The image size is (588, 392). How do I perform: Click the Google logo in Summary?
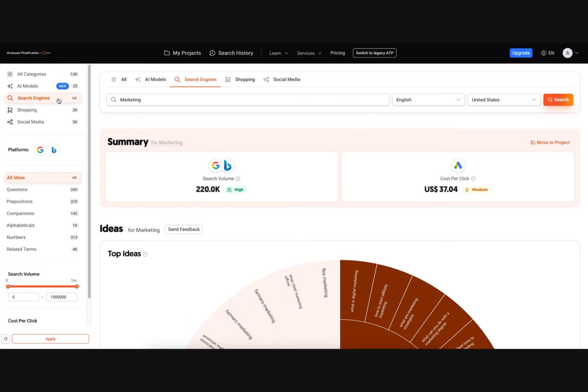[x=216, y=165]
